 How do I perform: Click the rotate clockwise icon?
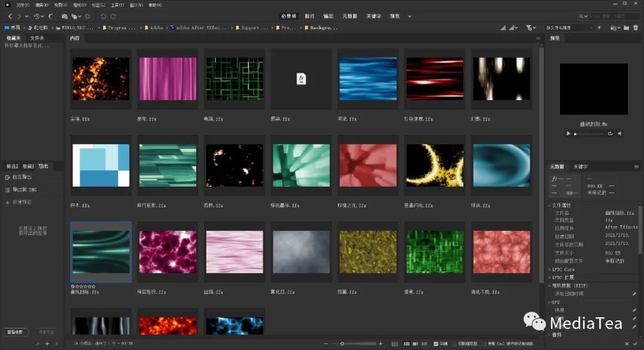113,17
